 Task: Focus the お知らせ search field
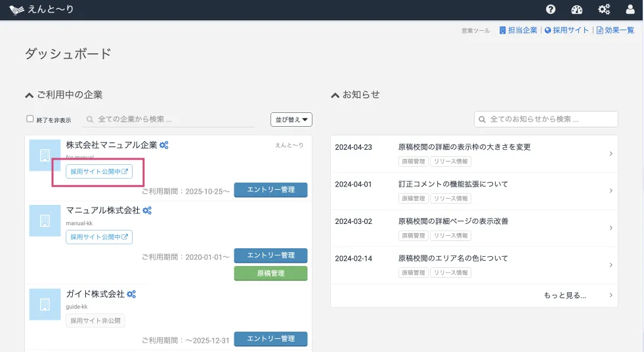click(x=546, y=119)
